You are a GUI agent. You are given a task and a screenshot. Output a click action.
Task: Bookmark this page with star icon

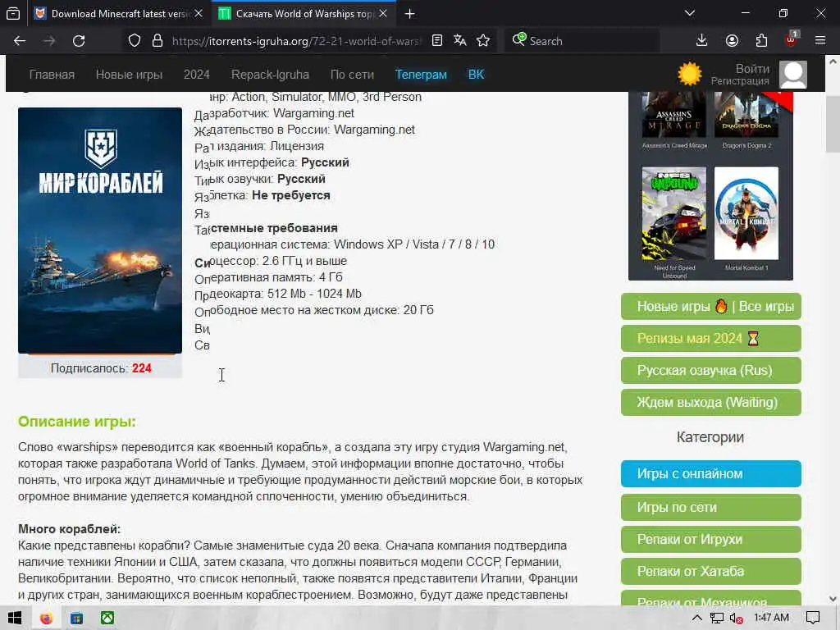coord(483,41)
